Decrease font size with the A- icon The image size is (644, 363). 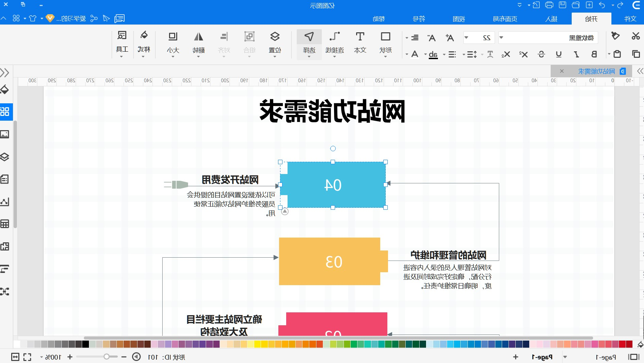[431, 38]
